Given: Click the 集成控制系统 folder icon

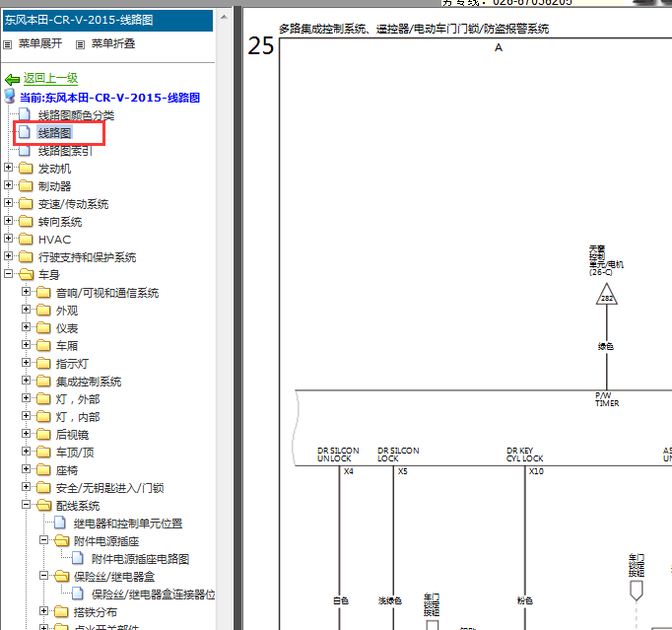Looking at the screenshot, I should pyautogui.click(x=43, y=381).
